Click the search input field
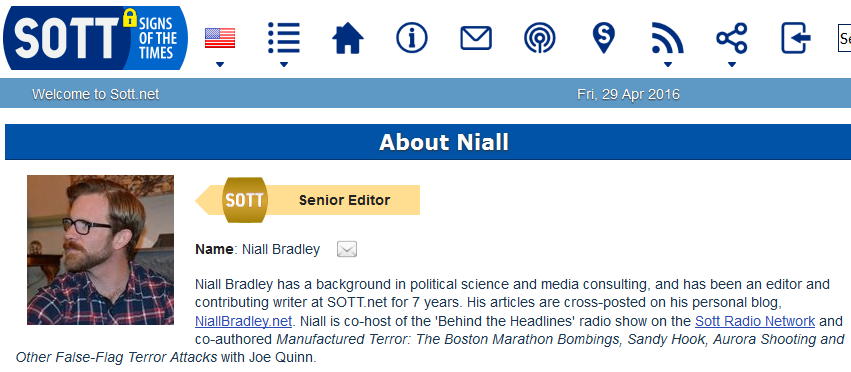Image resolution: width=851 pixels, height=372 pixels. click(844, 38)
